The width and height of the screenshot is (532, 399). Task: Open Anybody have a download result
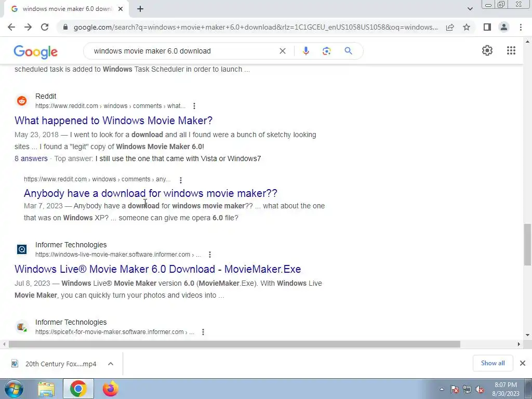150,193
